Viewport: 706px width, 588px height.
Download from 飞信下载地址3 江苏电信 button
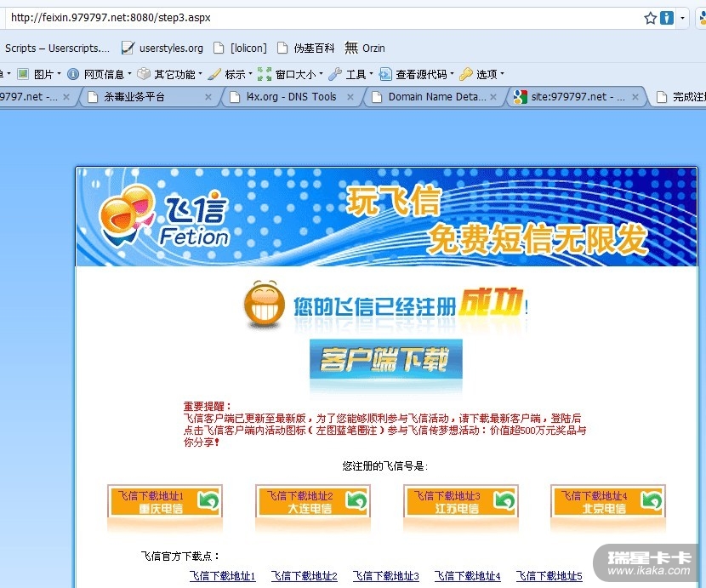(461, 501)
